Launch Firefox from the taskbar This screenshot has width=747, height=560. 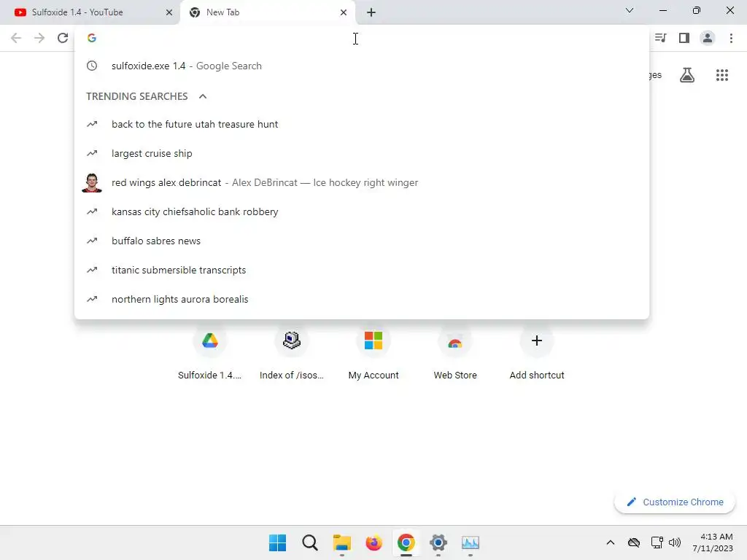click(374, 542)
